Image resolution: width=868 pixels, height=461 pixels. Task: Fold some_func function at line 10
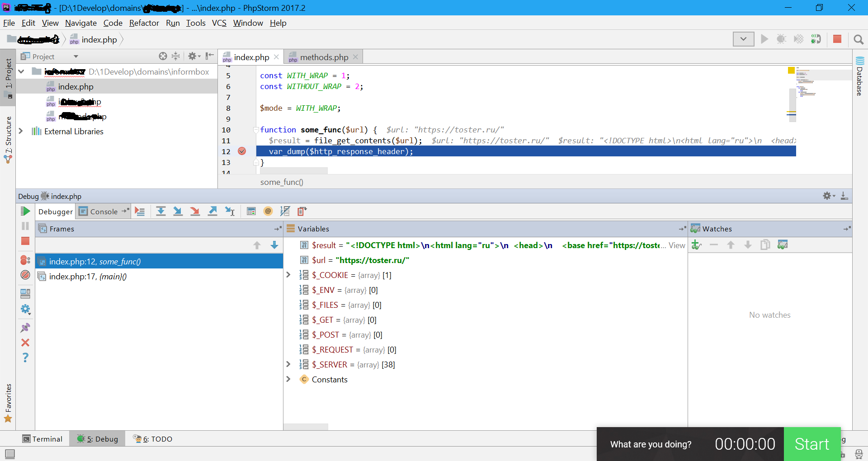tap(256, 130)
